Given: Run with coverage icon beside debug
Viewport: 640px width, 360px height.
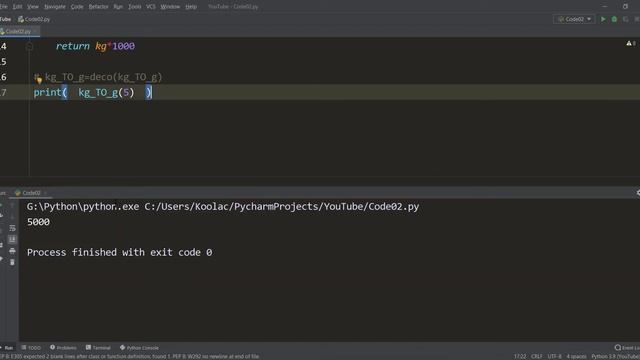Looking at the screenshot, I should click(625, 19).
